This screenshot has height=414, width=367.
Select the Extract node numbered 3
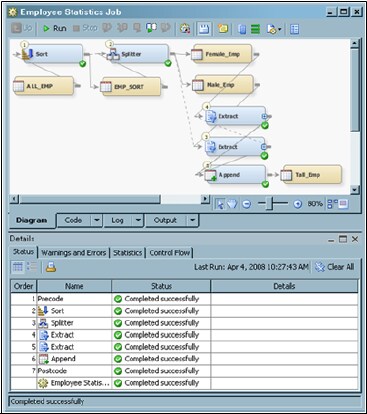click(x=235, y=147)
